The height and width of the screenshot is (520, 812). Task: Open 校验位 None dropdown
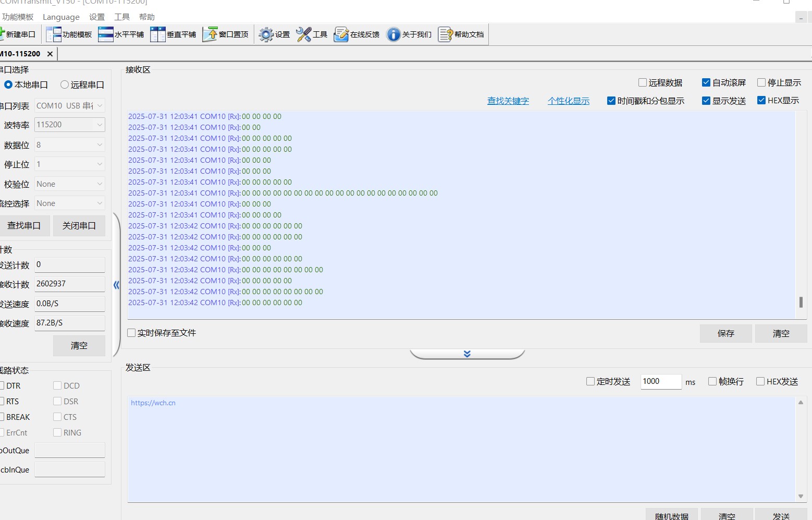tap(70, 184)
